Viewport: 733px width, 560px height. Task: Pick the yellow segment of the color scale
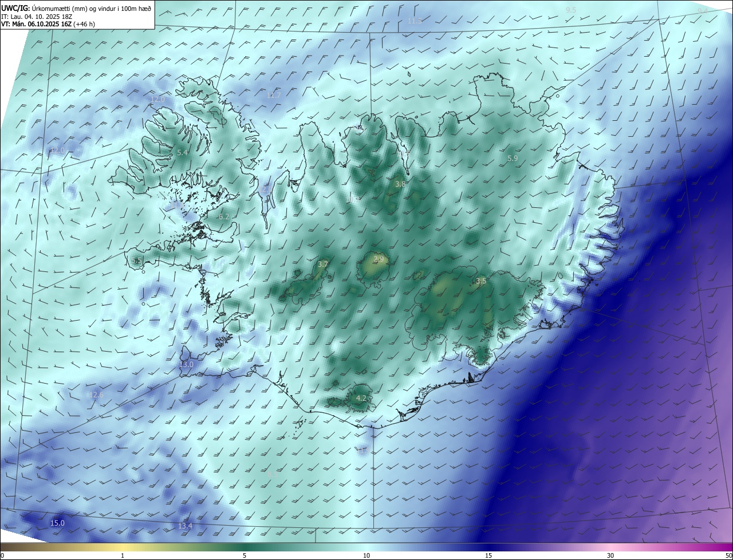(x=123, y=547)
